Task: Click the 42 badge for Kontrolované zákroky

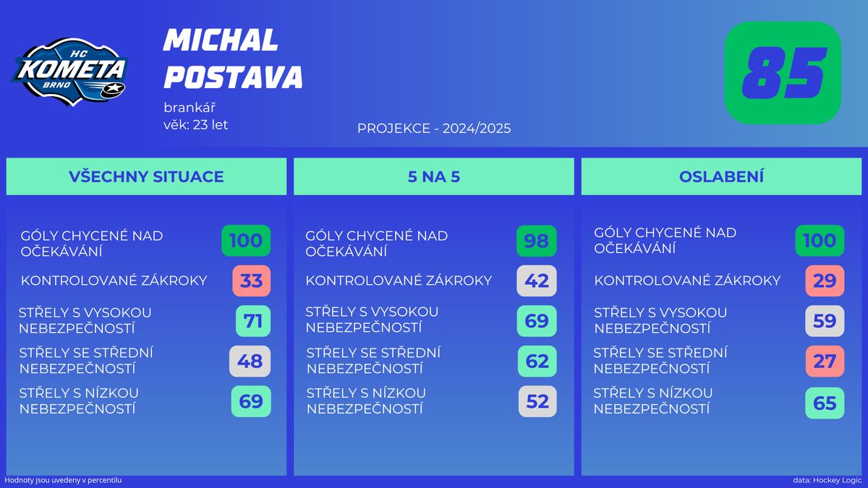Action: pyautogui.click(x=537, y=281)
